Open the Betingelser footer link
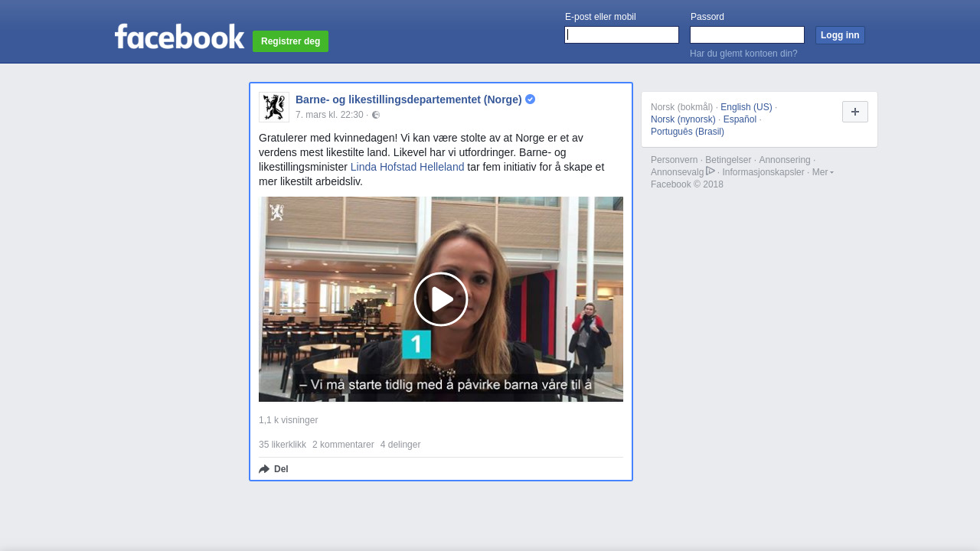Viewport: 980px width, 551px height. click(728, 160)
